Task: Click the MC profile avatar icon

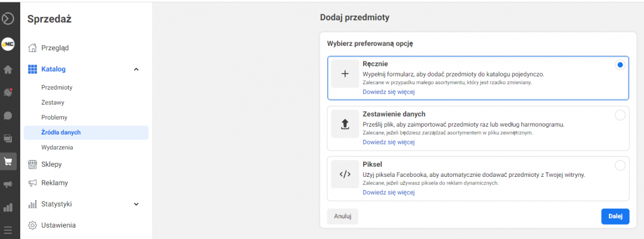Action: pos(8,44)
